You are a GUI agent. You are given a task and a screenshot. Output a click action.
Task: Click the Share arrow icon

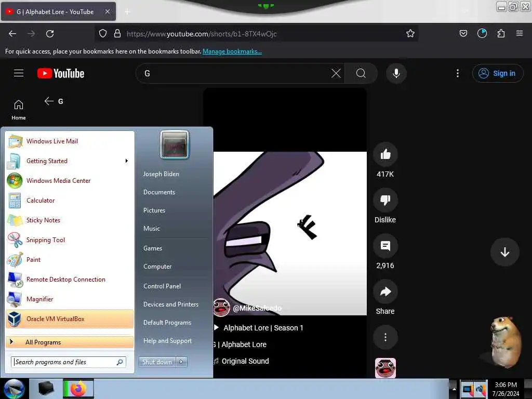pyautogui.click(x=385, y=292)
